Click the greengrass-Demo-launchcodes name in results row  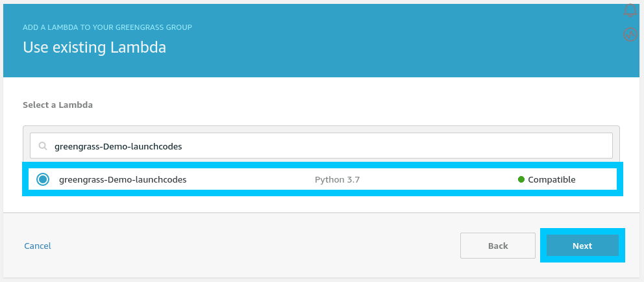click(x=123, y=180)
